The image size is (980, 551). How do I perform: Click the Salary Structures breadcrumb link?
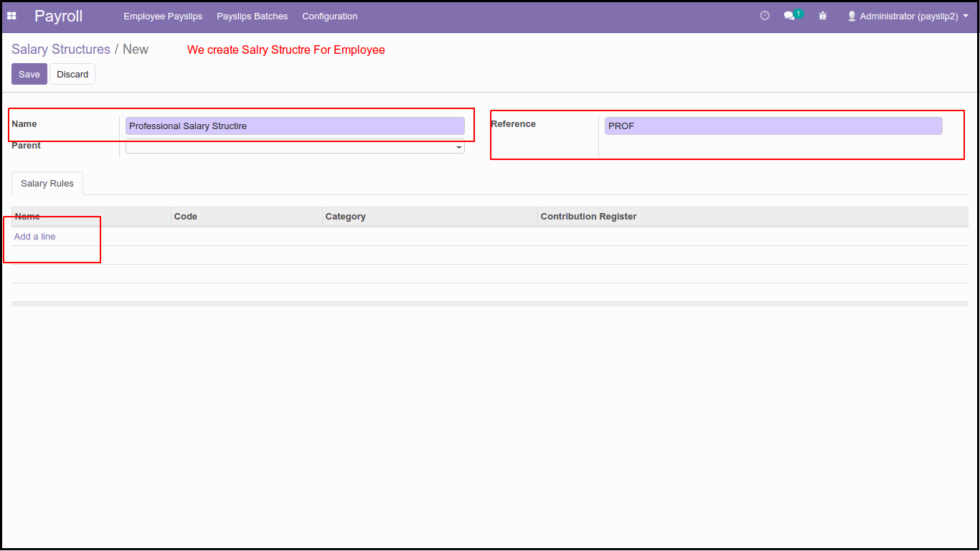(x=61, y=50)
